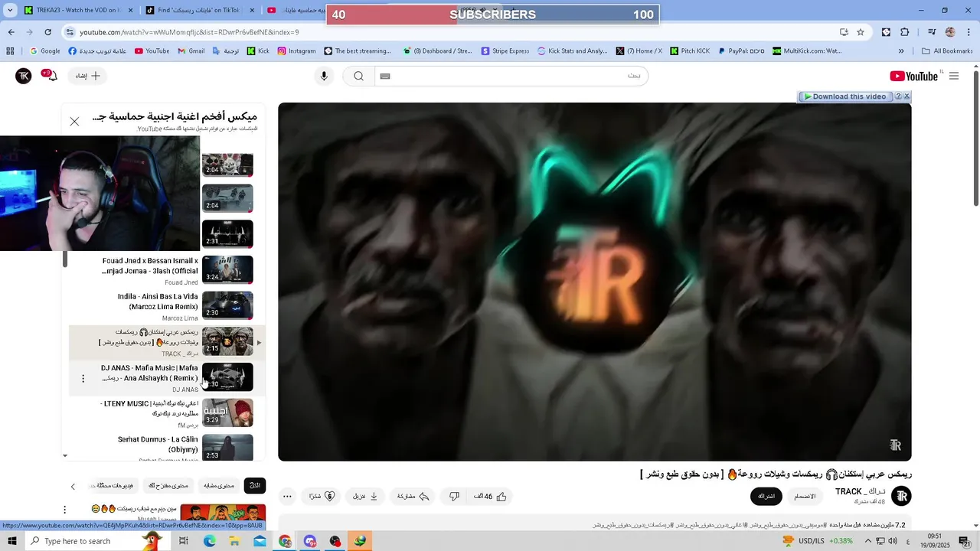Open the Gmail bookmark

(x=191, y=51)
